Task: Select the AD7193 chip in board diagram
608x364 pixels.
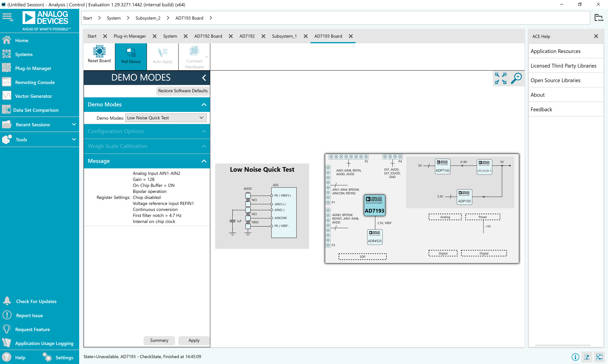Action: [374, 205]
